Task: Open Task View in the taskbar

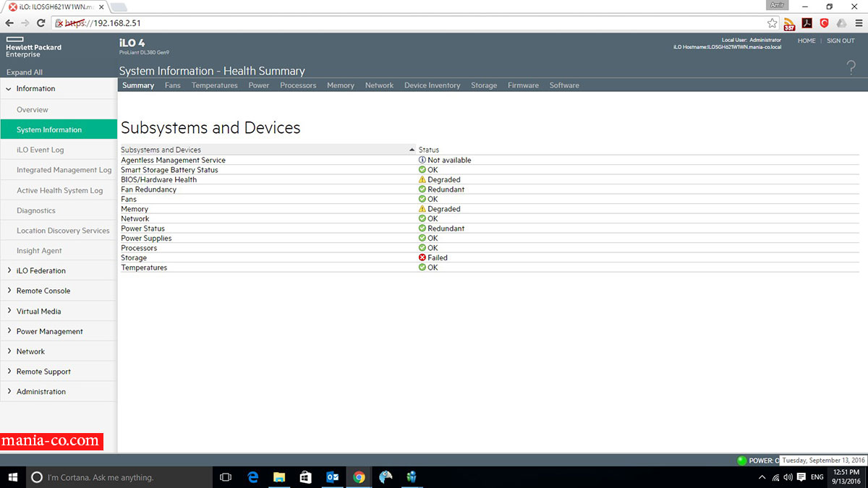Action: 226,477
